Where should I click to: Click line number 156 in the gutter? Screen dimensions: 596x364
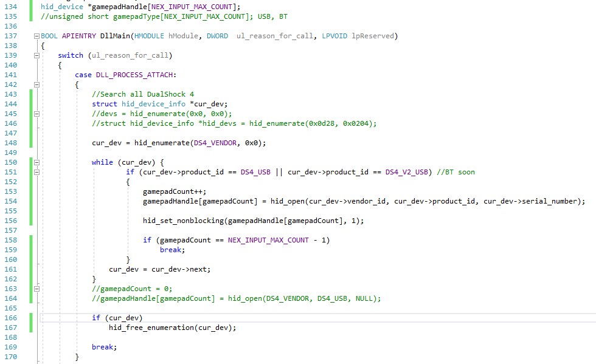tap(11, 221)
